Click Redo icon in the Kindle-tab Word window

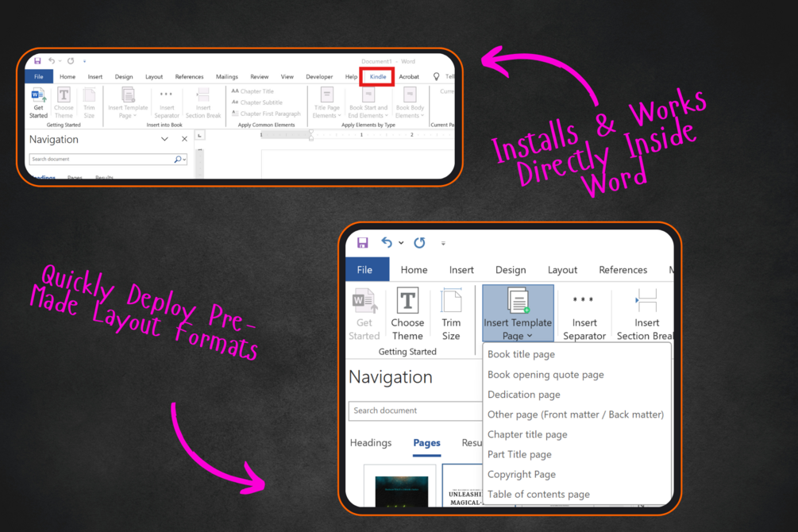pyautogui.click(x=71, y=61)
